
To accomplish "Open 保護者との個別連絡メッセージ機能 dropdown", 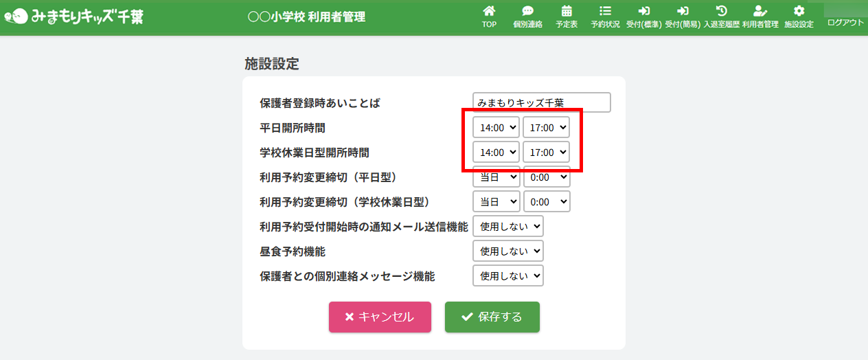I will tap(507, 276).
